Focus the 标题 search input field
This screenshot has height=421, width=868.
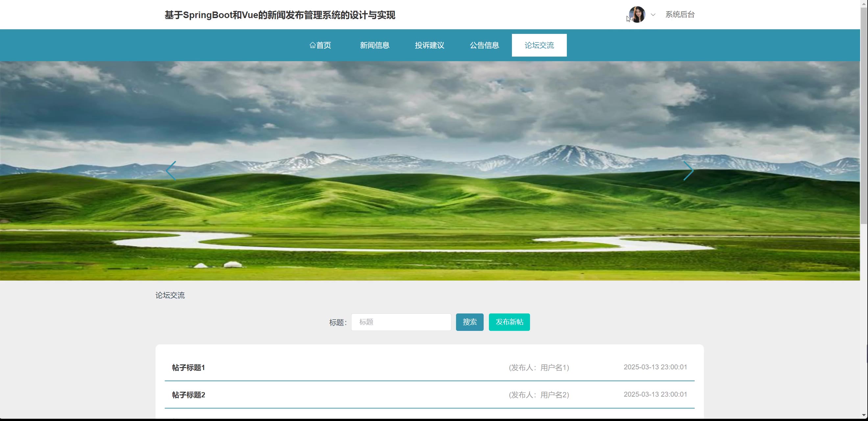click(x=401, y=322)
